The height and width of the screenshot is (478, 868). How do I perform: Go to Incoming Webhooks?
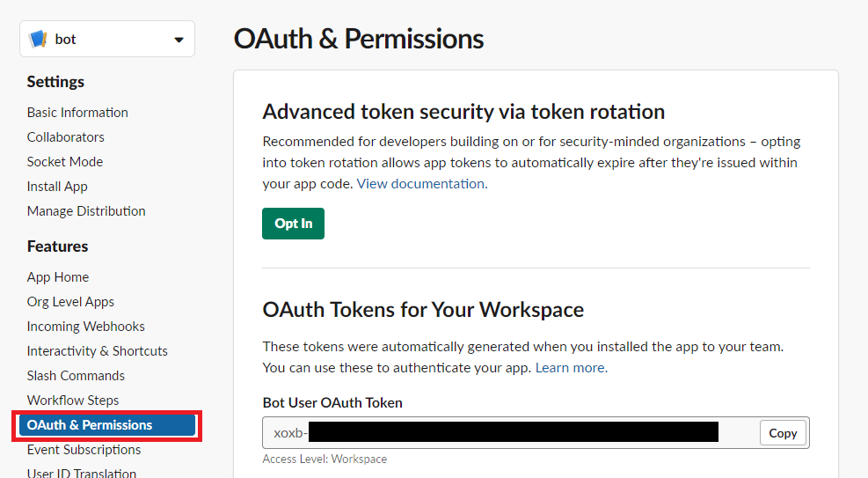point(86,327)
